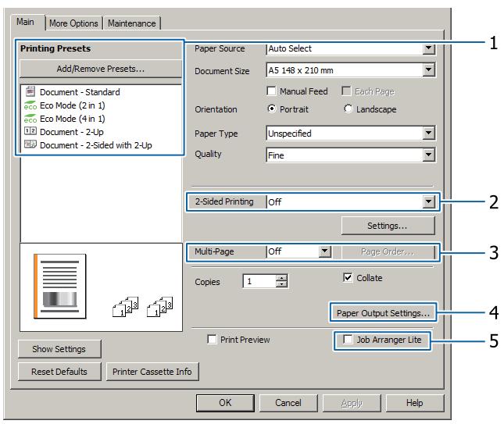The image size is (504, 424).
Task: Click the Document - Standard preset icon
Action: (30, 92)
